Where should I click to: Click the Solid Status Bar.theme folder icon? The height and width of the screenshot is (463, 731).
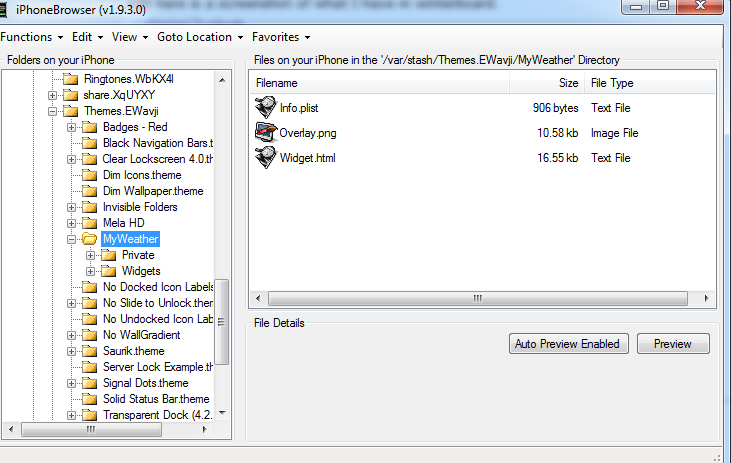tap(90, 399)
